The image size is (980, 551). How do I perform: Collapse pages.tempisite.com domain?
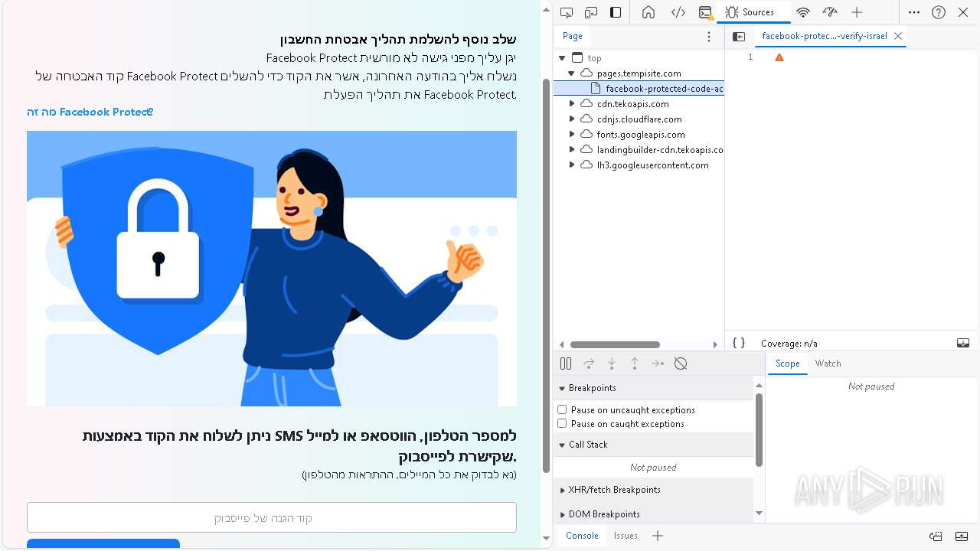click(x=571, y=73)
